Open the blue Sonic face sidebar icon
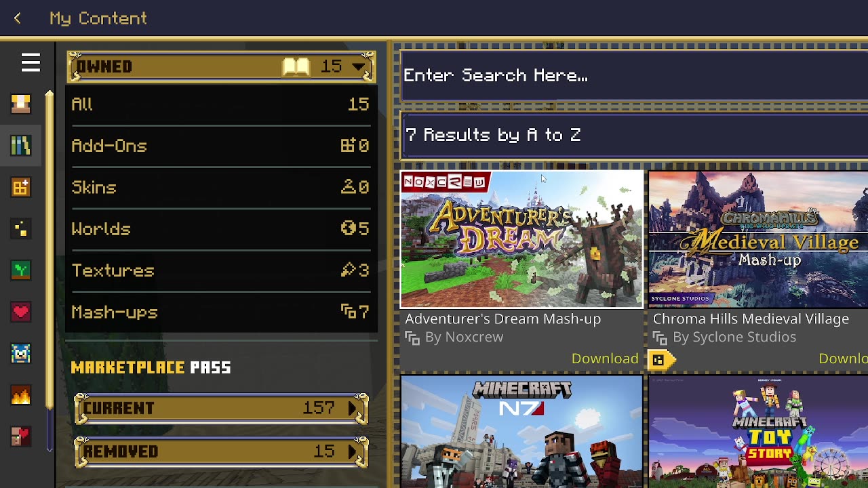The height and width of the screenshot is (488, 868). (x=20, y=353)
